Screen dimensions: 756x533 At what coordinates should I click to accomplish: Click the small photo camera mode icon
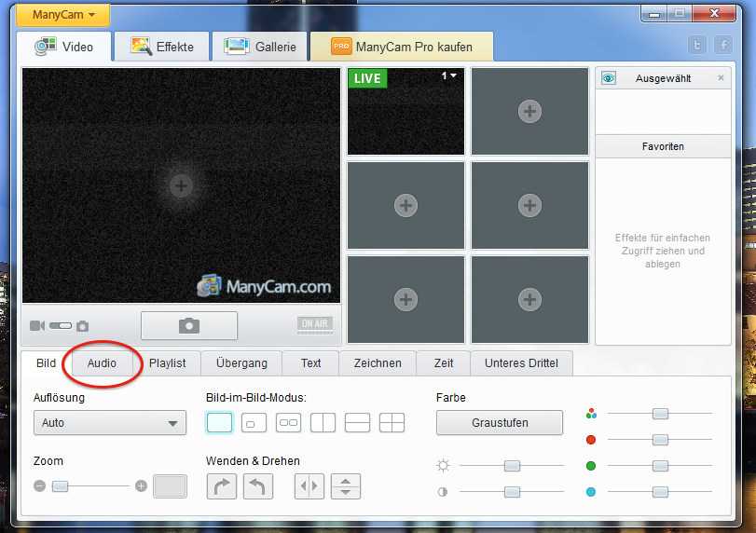[x=82, y=326]
